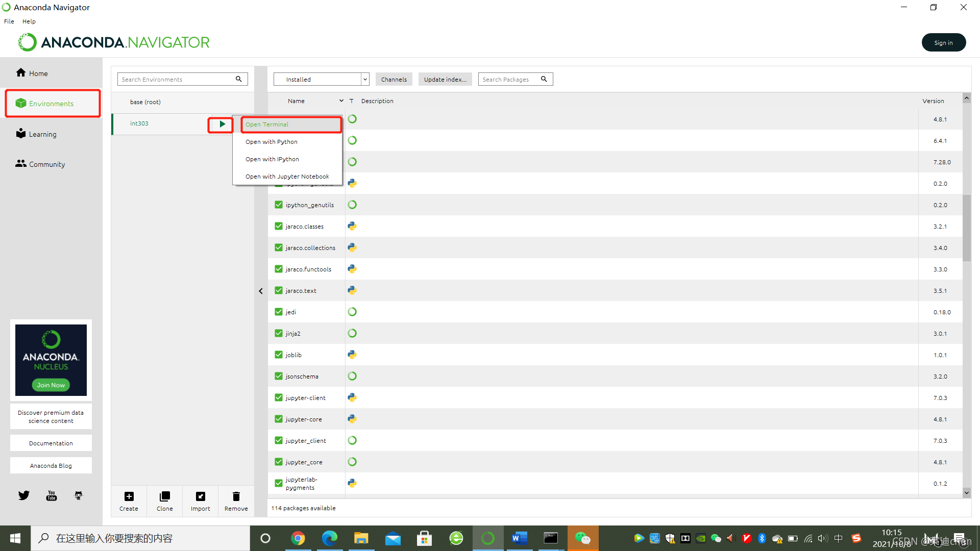Collapse the environments panel with left chevron

261,291
